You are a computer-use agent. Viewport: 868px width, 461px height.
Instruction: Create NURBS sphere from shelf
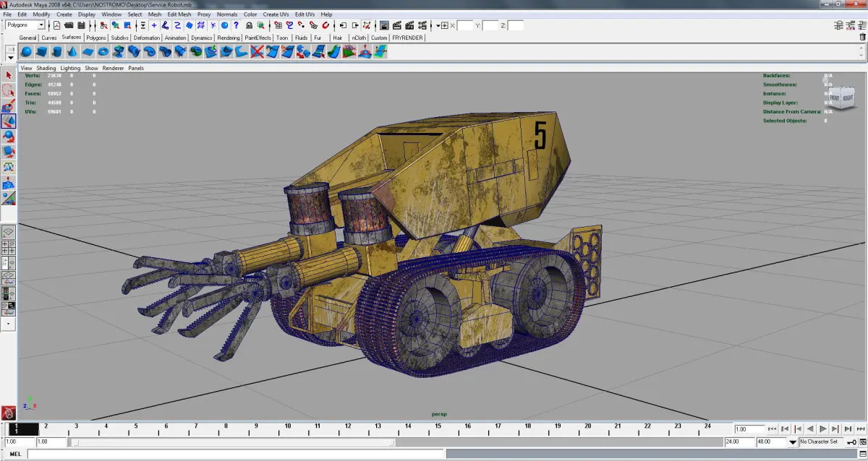[x=26, y=52]
